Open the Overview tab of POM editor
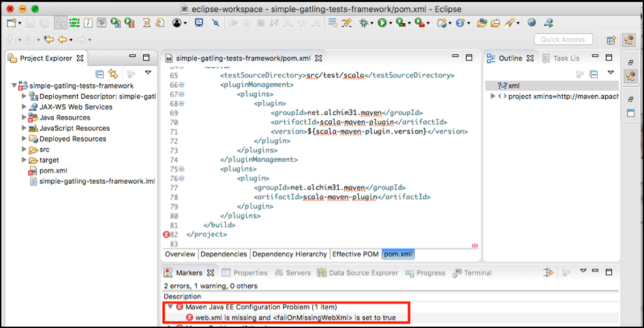This screenshot has height=328, width=644. [x=181, y=255]
